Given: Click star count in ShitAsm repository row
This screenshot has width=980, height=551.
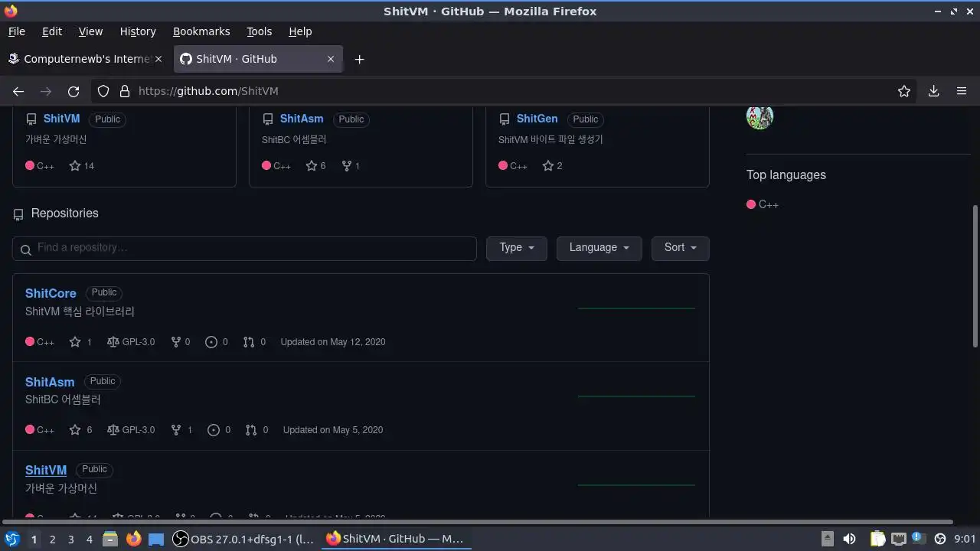Looking at the screenshot, I should (80, 430).
